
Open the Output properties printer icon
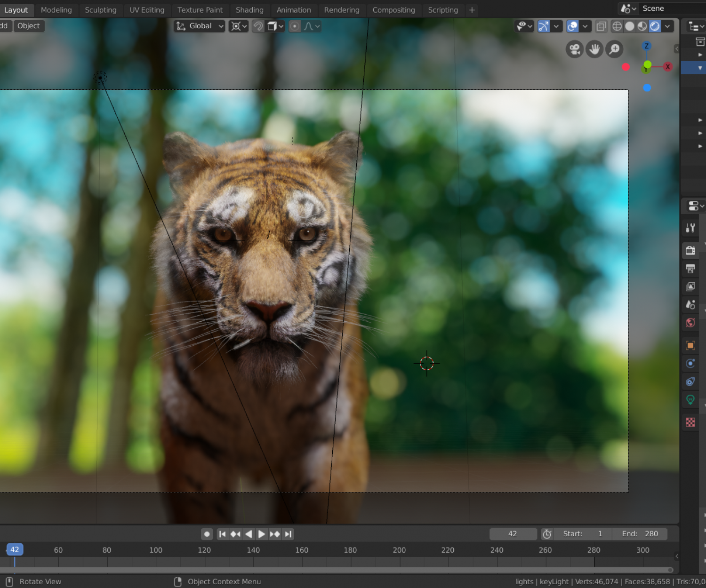tap(690, 269)
